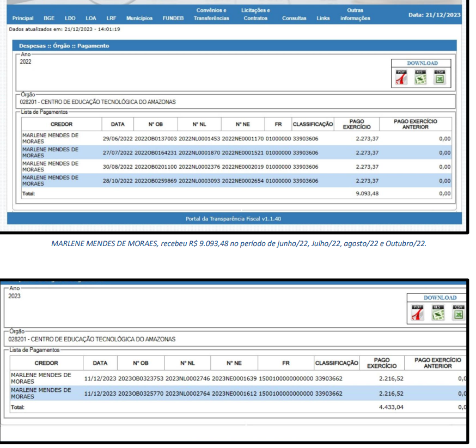Select order number 2022OB0137003
476x448 pixels.
[x=156, y=139]
